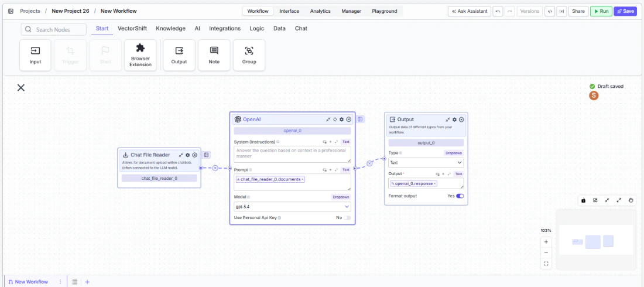Expand all nodes using canvas toolbar icon
Viewport: 644px width, 287px height.
(x=619, y=200)
